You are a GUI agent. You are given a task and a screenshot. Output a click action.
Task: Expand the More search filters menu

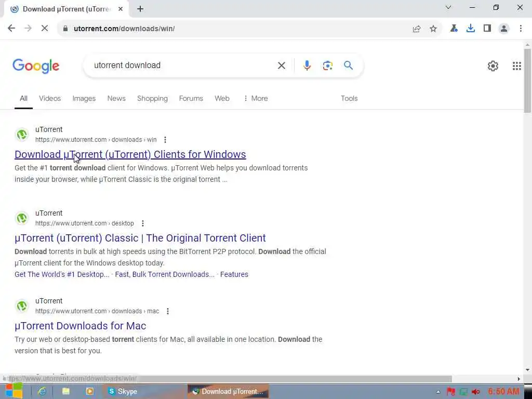coord(256,98)
